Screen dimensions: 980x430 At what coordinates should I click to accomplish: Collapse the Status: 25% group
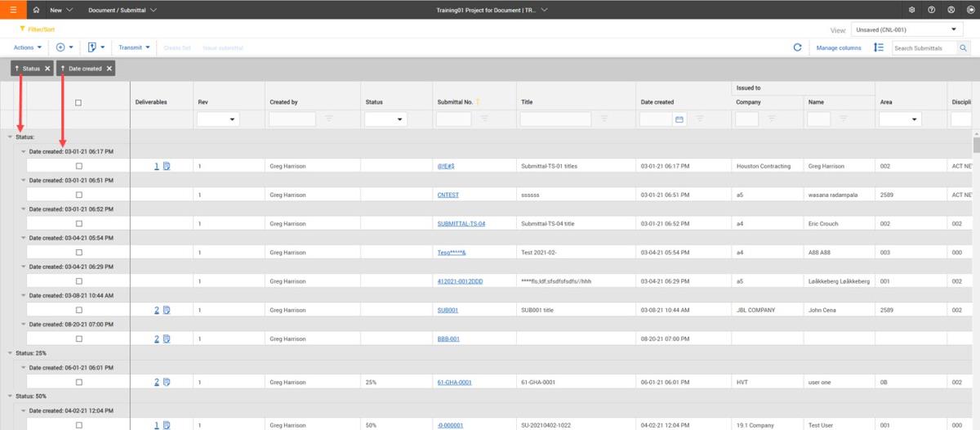tap(10, 353)
